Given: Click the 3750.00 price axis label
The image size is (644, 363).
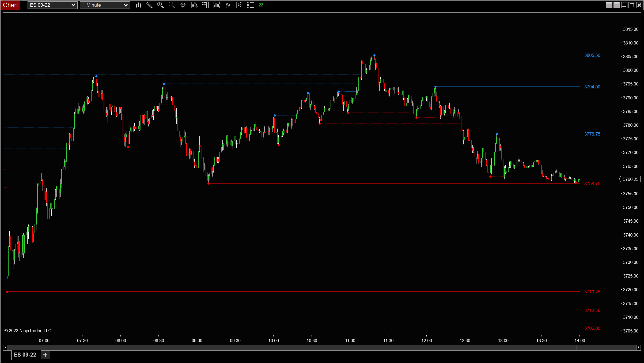Looking at the screenshot, I should tap(631, 207).
